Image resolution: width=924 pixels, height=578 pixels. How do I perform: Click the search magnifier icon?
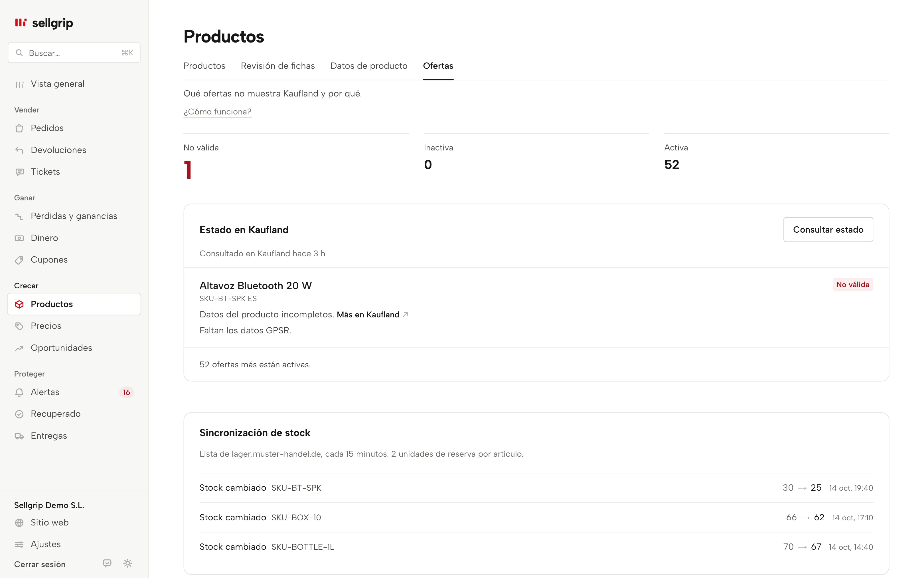(19, 53)
